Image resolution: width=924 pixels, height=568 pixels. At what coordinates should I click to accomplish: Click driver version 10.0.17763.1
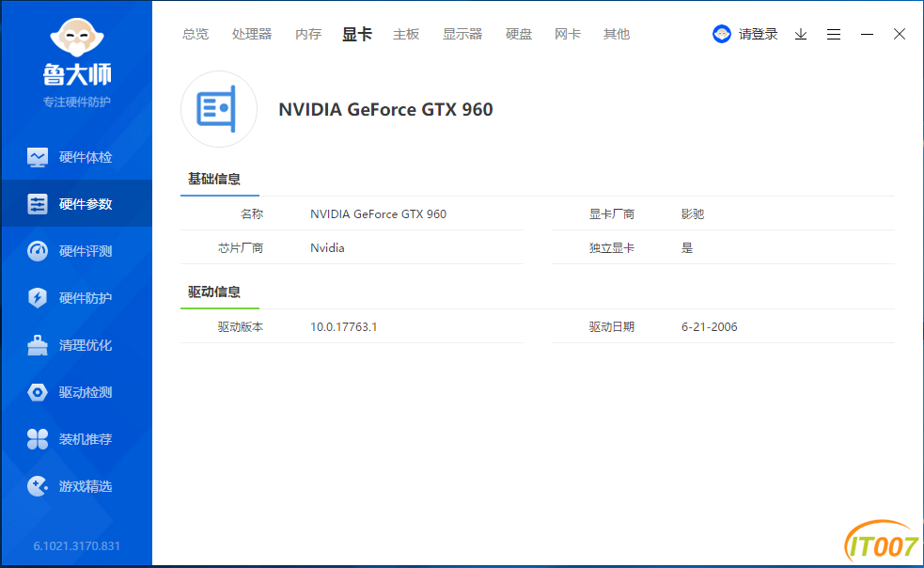343,326
